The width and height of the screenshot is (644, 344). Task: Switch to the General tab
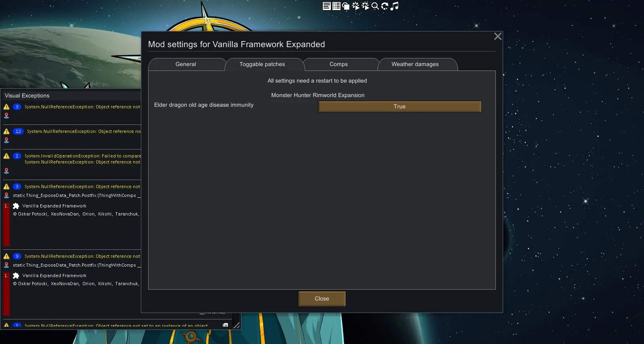click(x=186, y=64)
